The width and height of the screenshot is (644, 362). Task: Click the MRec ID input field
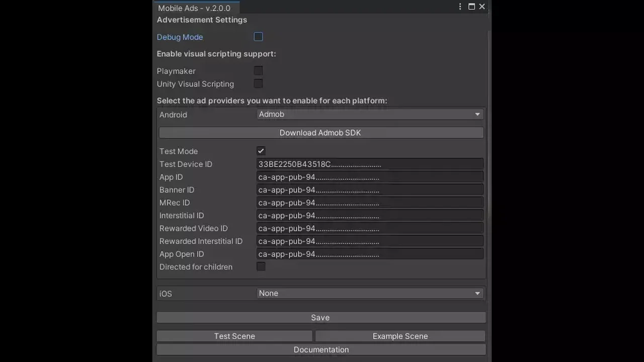(370, 203)
